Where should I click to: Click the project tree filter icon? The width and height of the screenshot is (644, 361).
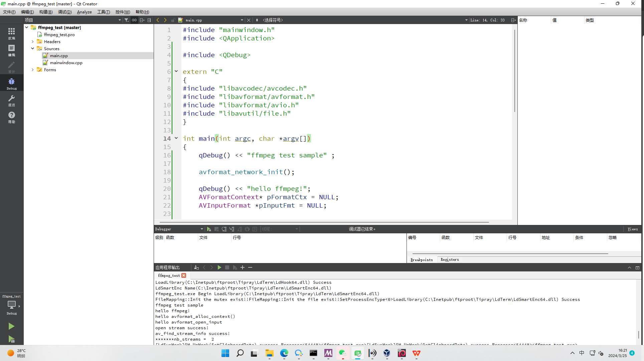[127, 20]
